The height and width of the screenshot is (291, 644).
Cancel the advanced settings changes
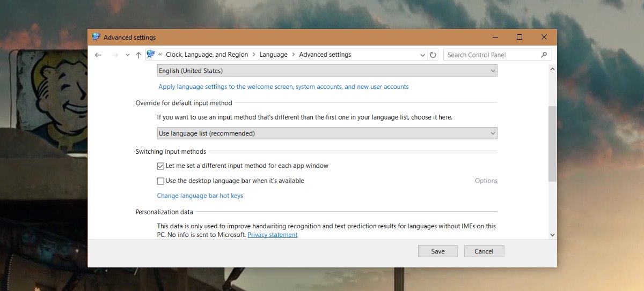[484, 251]
